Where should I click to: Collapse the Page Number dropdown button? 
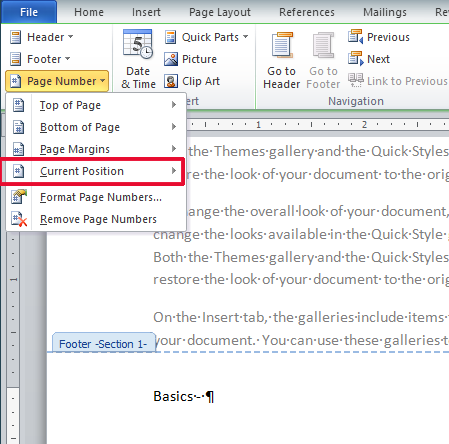(57, 81)
